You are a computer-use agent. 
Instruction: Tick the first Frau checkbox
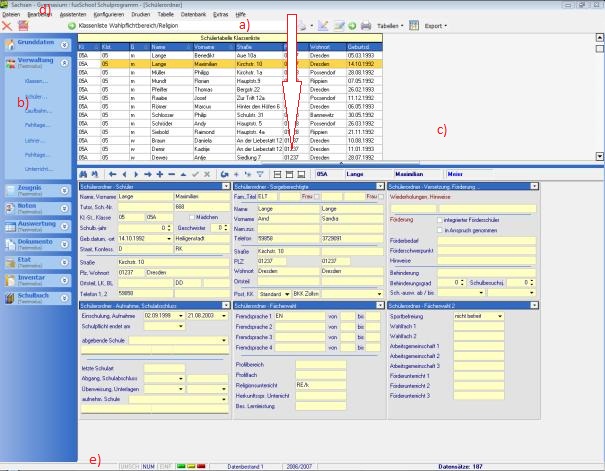[317, 197]
